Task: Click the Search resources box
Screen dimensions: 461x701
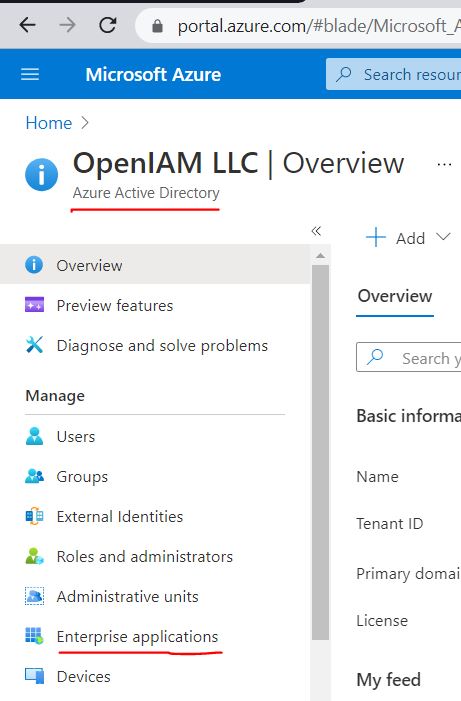Action: [x=393, y=74]
